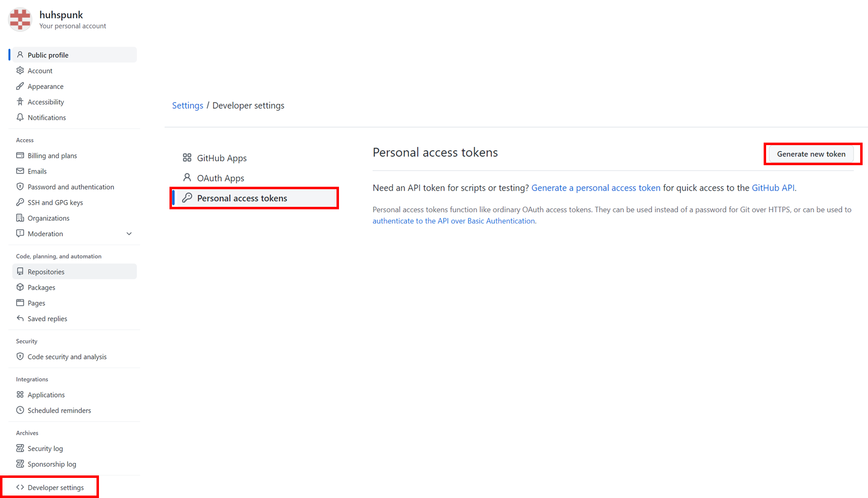Open Code security and analysis

pos(74,357)
